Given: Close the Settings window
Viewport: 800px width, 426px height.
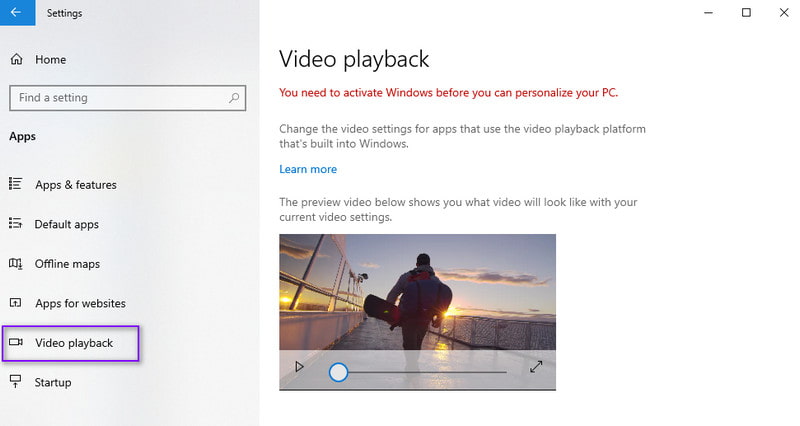Looking at the screenshot, I should tap(784, 13).
